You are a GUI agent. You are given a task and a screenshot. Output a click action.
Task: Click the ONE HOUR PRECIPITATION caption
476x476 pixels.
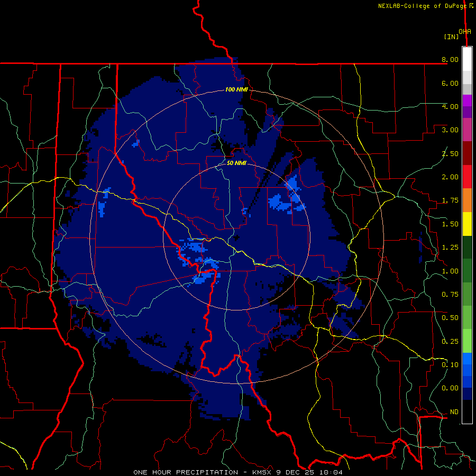click(x=186, y=472)
